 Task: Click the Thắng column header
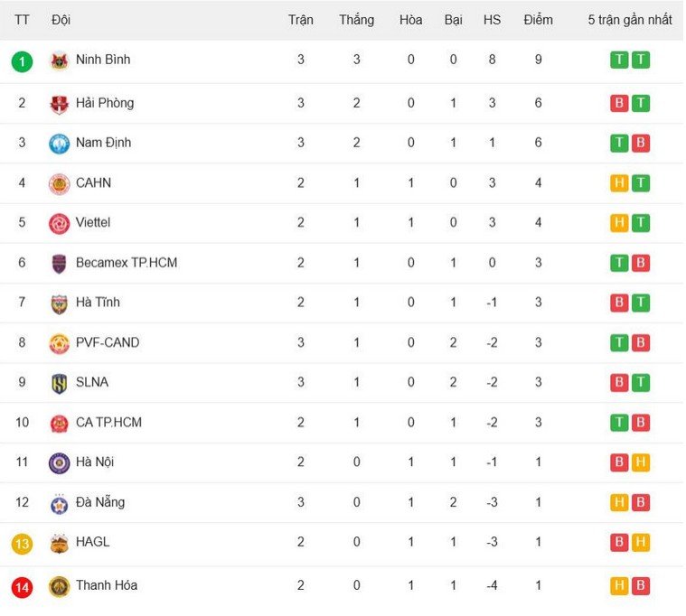(x=357, y=20)
